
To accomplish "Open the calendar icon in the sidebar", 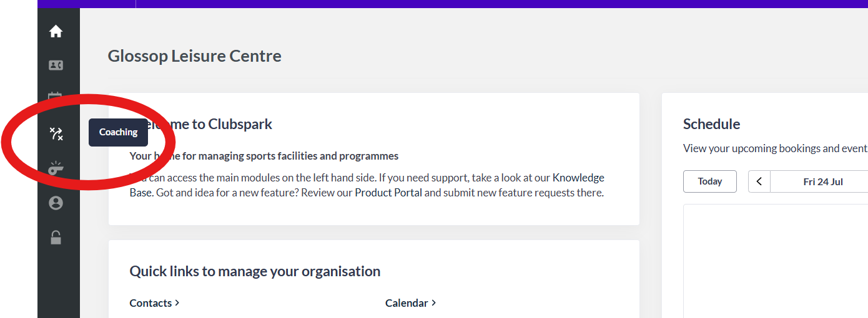I will pos(56,97).
